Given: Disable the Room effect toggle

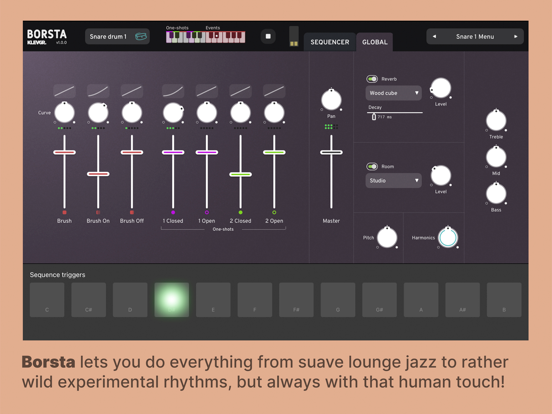Looking at the screenshot, I should (x=372, y=166).
